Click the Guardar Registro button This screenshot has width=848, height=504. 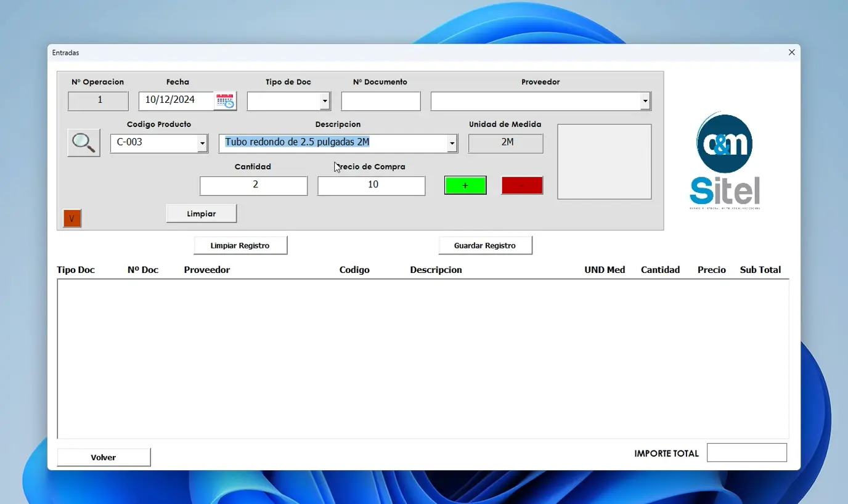click(485, 245)
